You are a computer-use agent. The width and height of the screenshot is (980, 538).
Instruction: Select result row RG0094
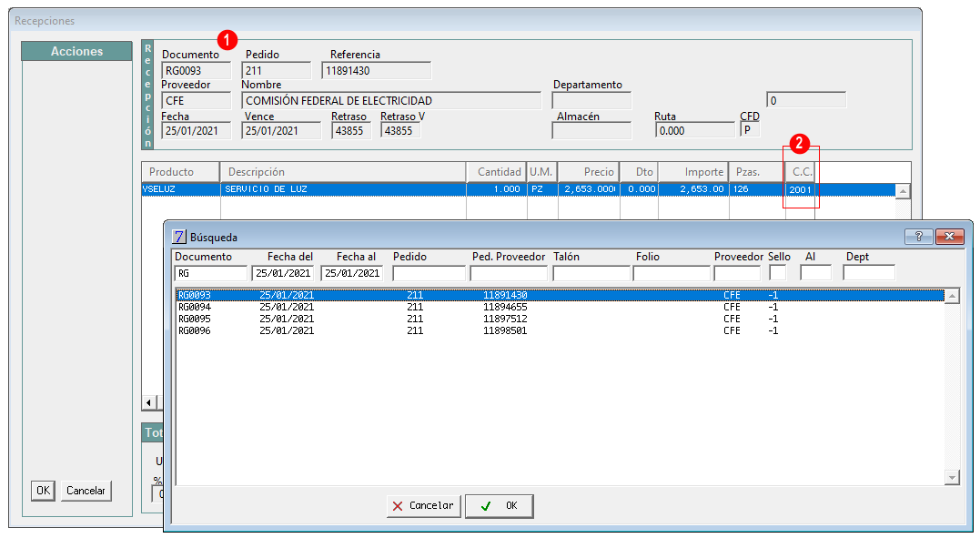(560, 307)
